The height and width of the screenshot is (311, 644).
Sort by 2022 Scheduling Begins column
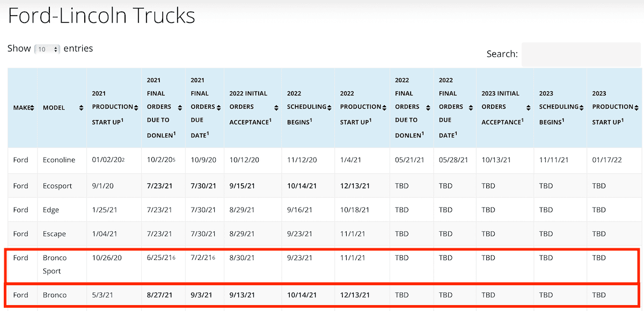click(x=329, y=107)
